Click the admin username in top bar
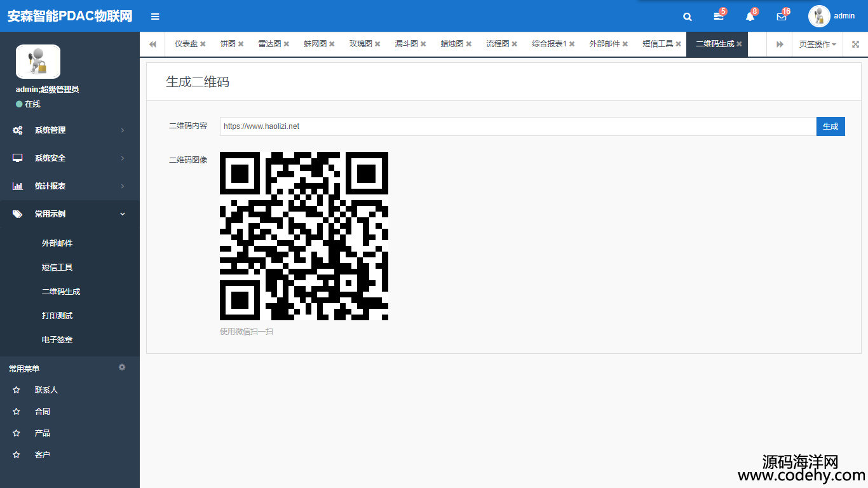The image size is (868, 488). pos(844,16)
